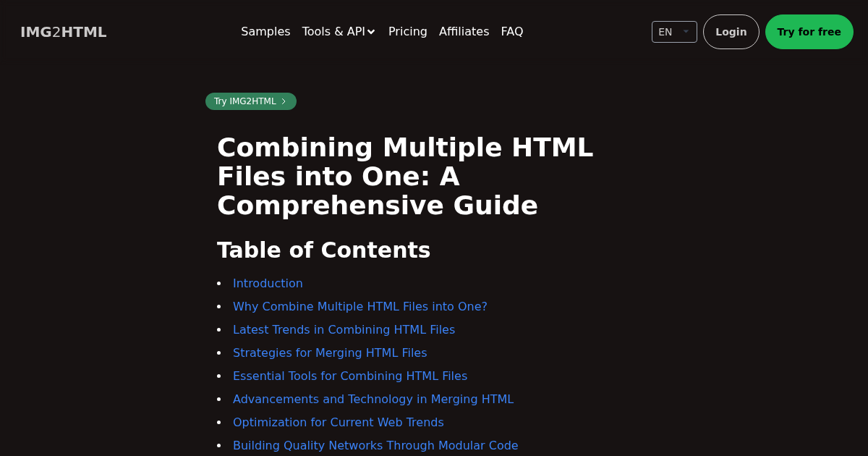The image size is (868, 456).
Task: Open Why Combine Multiple HTML Files link
Action: (x=359, y=307)
